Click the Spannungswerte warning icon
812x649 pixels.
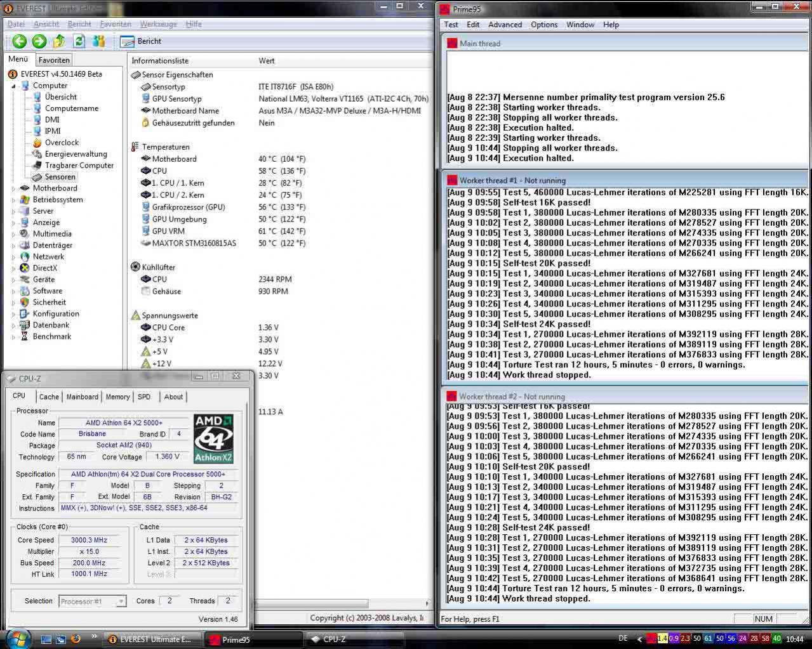(x=135, y=316)
